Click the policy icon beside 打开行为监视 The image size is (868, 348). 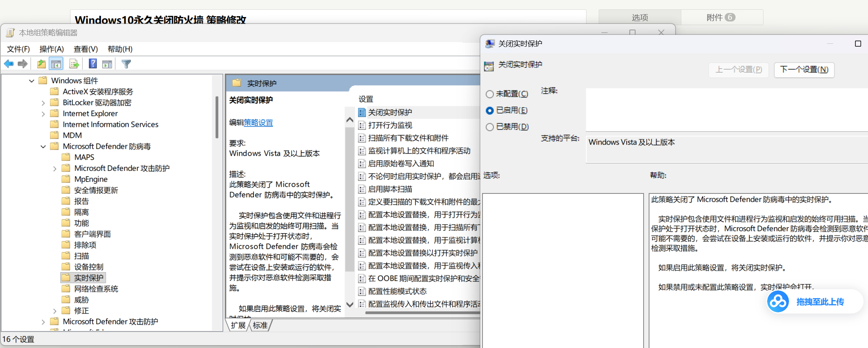click(x=362, y=125)
